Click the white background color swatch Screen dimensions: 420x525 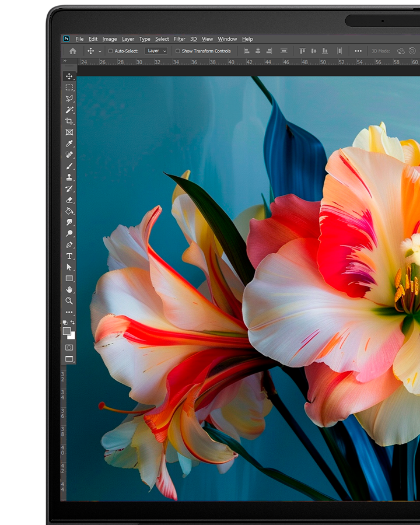pyautogui.click(x=72, y=337)
